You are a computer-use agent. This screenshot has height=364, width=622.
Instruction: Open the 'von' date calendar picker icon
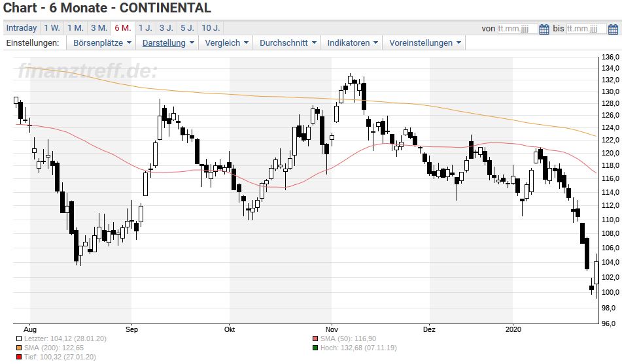click(544, 29)
